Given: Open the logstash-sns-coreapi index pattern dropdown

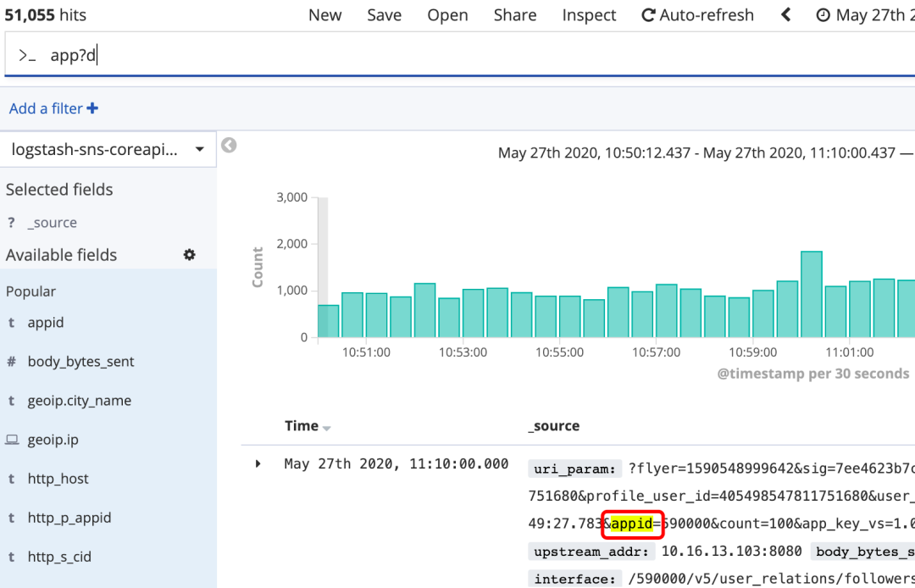Looking at the screenshot, I should (x=108, y=150).
